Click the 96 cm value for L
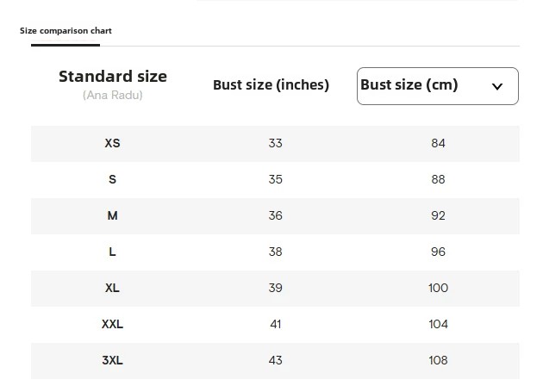 [x=438, y=252]
